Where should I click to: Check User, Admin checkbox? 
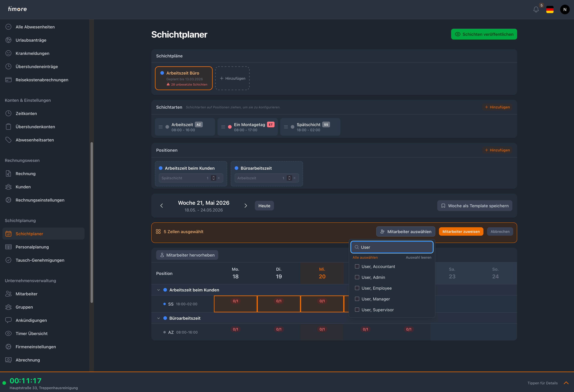[357, 277]
